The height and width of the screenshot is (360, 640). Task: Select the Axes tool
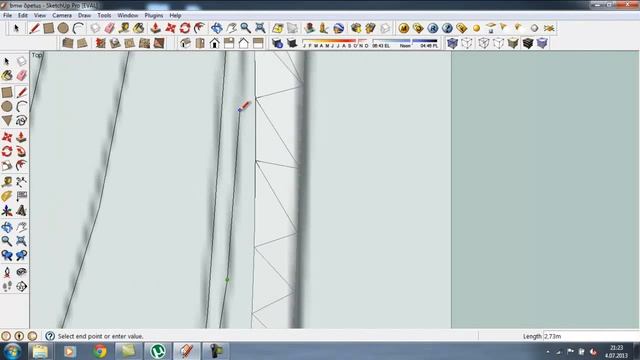pos(7,211)
